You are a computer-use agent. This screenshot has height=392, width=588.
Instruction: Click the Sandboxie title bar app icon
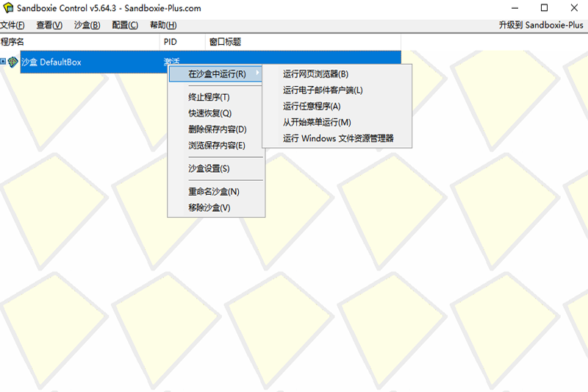coord(8,8)
